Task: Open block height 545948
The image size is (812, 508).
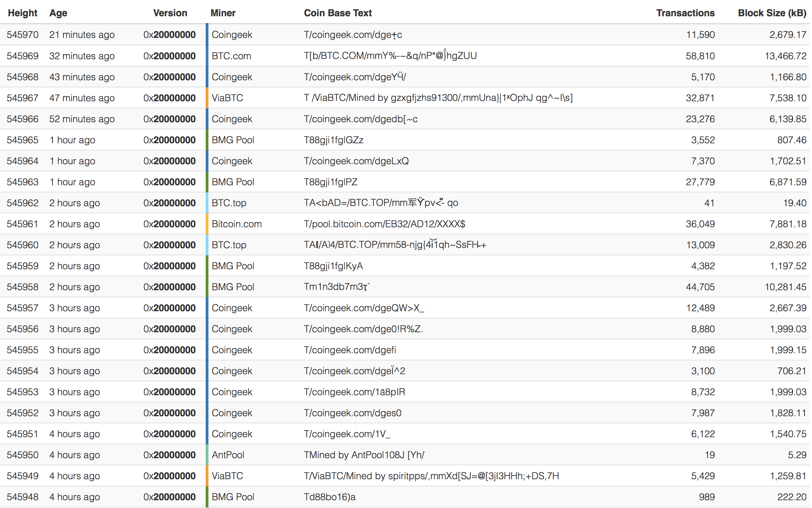Action: [x=22, y=497]
